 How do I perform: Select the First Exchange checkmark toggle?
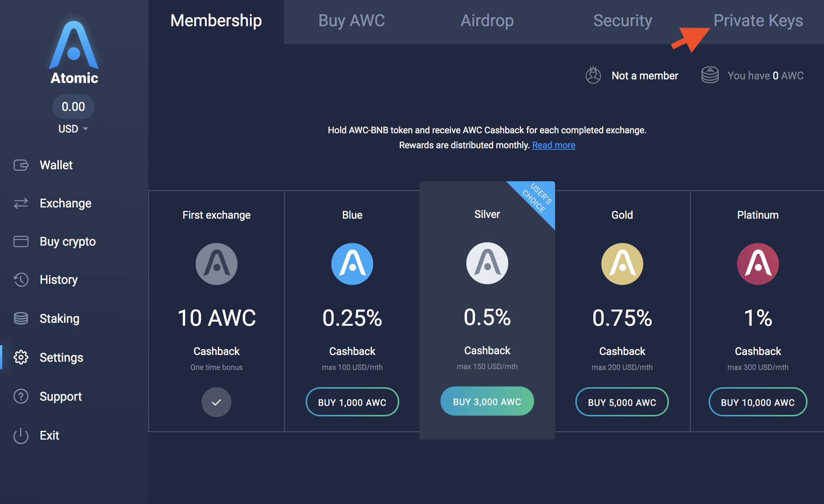[216, 402]
